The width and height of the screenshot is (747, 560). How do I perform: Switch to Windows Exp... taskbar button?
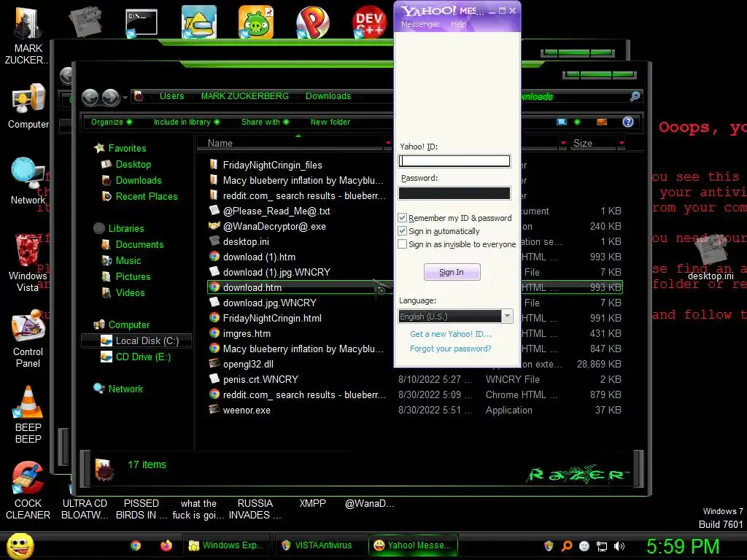(227, 545)
